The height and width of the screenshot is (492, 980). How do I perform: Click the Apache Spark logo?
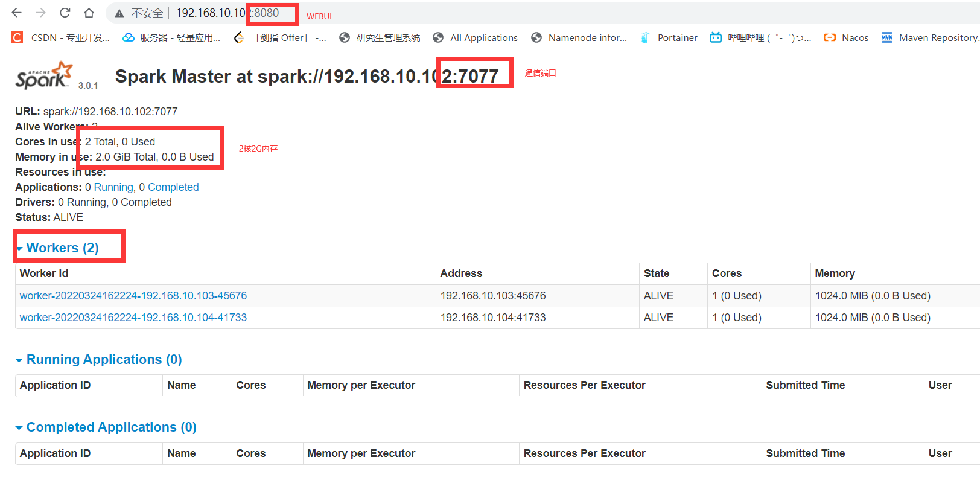pos(44,75)
